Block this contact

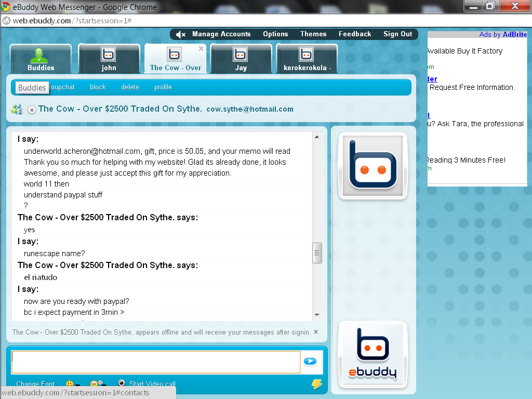[x=98, y=87]
